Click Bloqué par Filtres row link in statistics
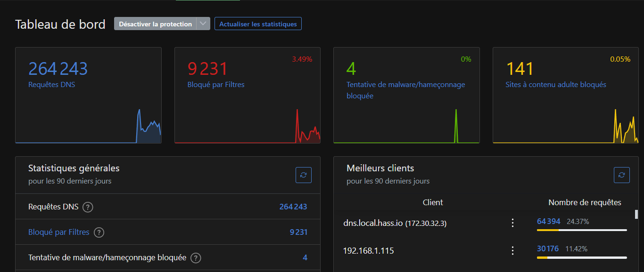The height and width of the screenshot is (272, 644). [x=59, y=232]
